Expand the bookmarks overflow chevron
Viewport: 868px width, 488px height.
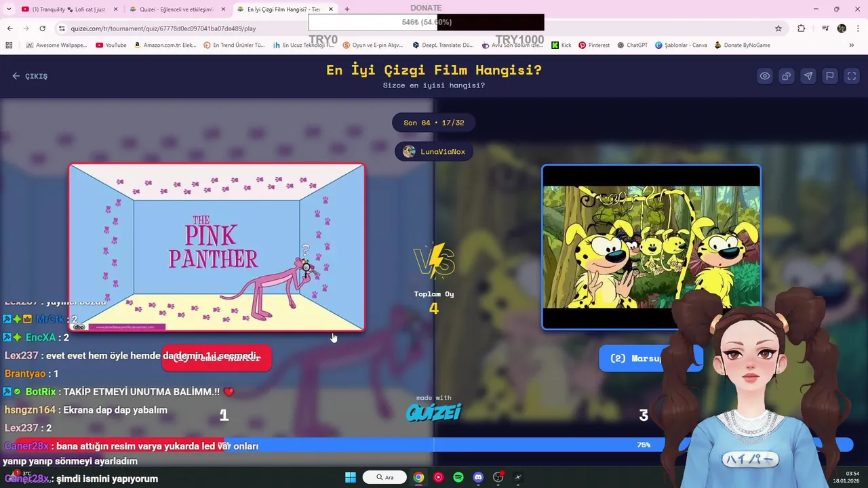[852, 45]
